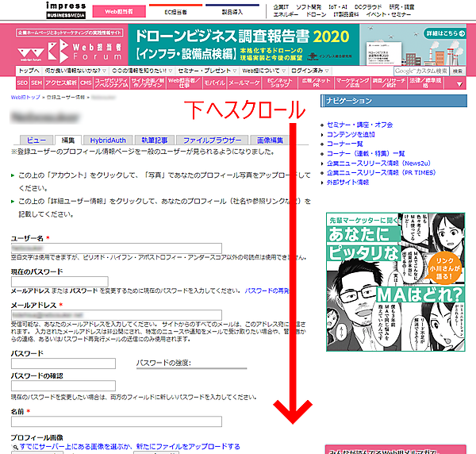This screenshot has height=454, width=476.
Task: Expand category bar with the down arrow
Action: click(x=461, y=83)
